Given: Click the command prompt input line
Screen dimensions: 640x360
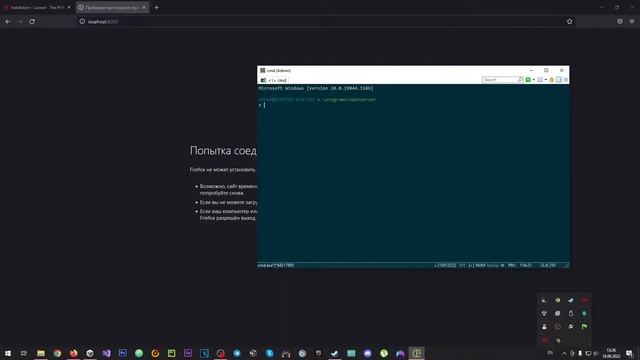Looking at the screenshot, I should click(413, 105).
